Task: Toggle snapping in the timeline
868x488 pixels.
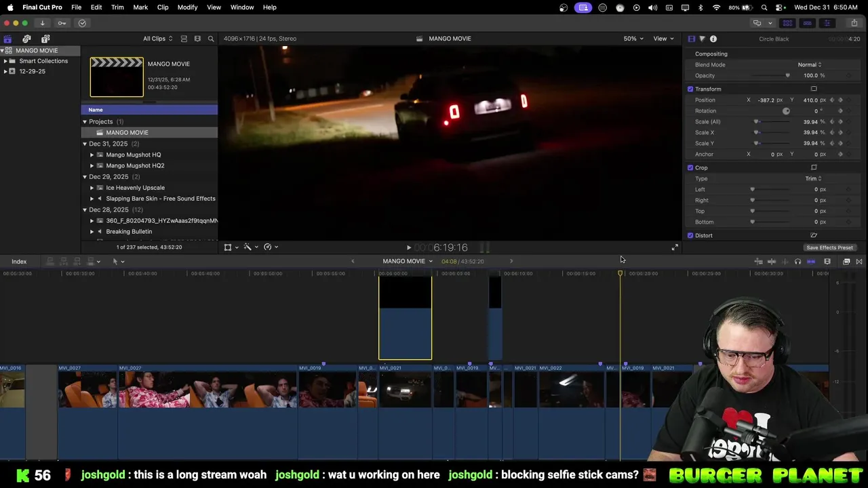Action: point(811,262)
